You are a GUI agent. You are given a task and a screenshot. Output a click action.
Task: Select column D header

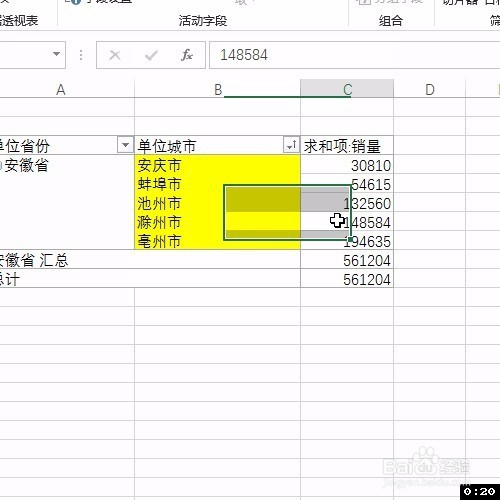pos(430,90)
